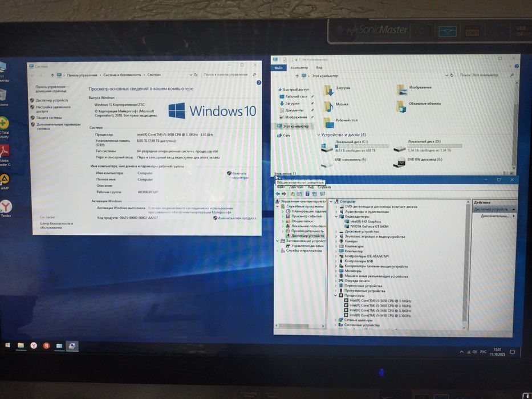Open the Yandex desktop shortcut
The image size is (532, 399).
6,208
